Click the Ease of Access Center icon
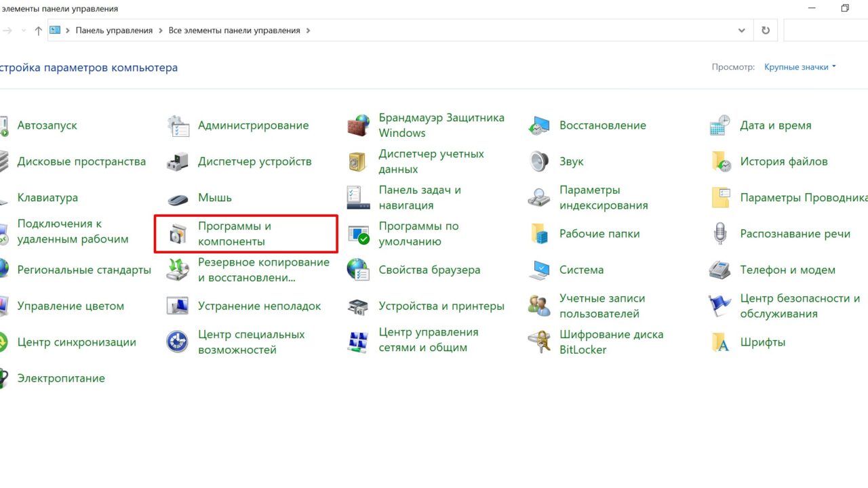 click(178, 342)
